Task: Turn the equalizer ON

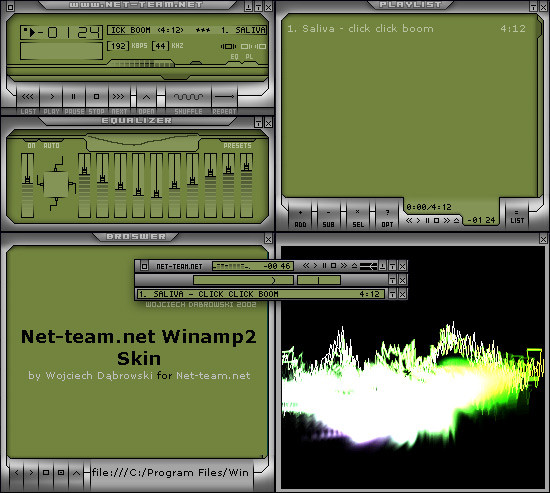Action: 31,145
